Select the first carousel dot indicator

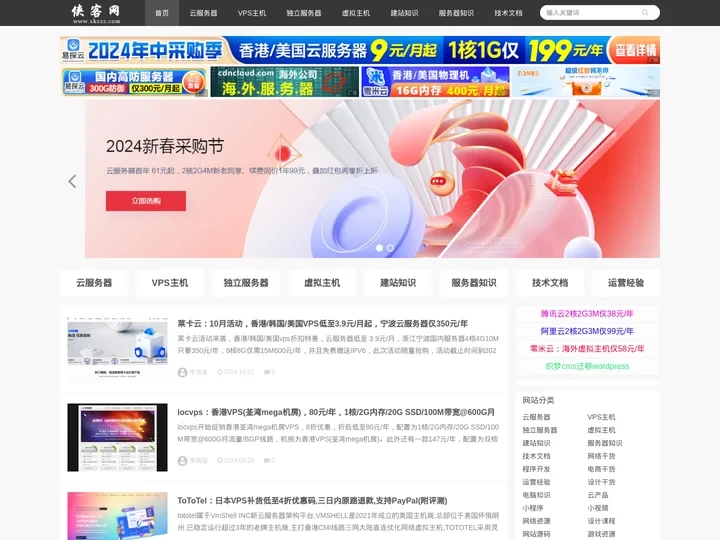379,248
